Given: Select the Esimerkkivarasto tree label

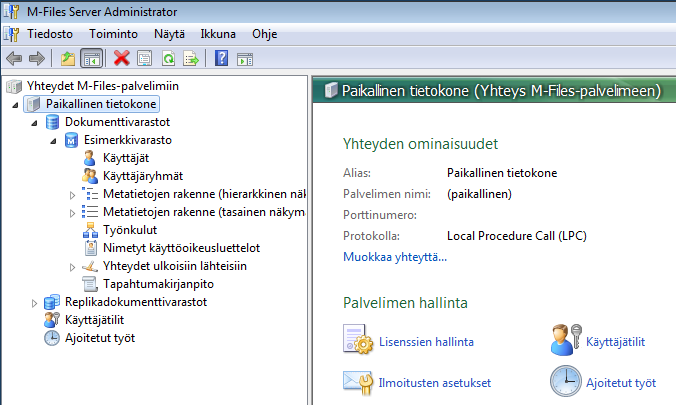Looking at the screenshot, I should (x=128, y=140).
